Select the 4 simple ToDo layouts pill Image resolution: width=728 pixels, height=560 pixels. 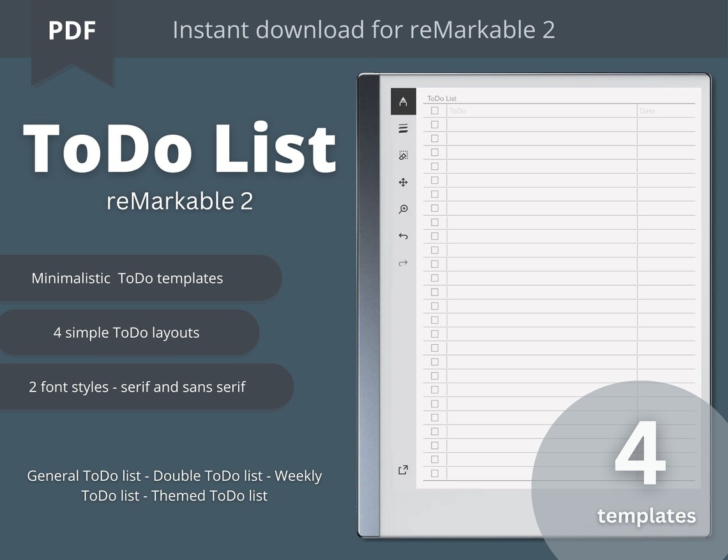click(126, 332)
